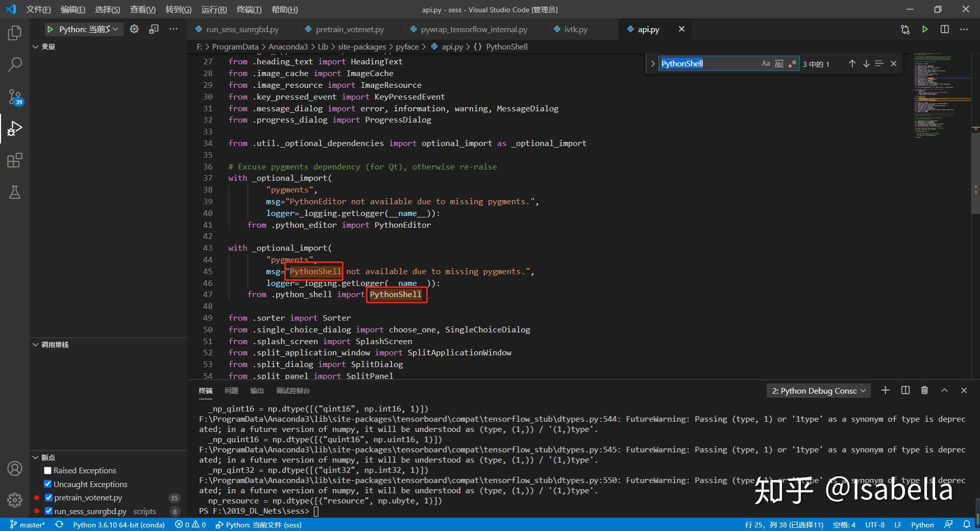The image size is (980, 531).
Task: Start debugging with green play button
Action: 50,30
